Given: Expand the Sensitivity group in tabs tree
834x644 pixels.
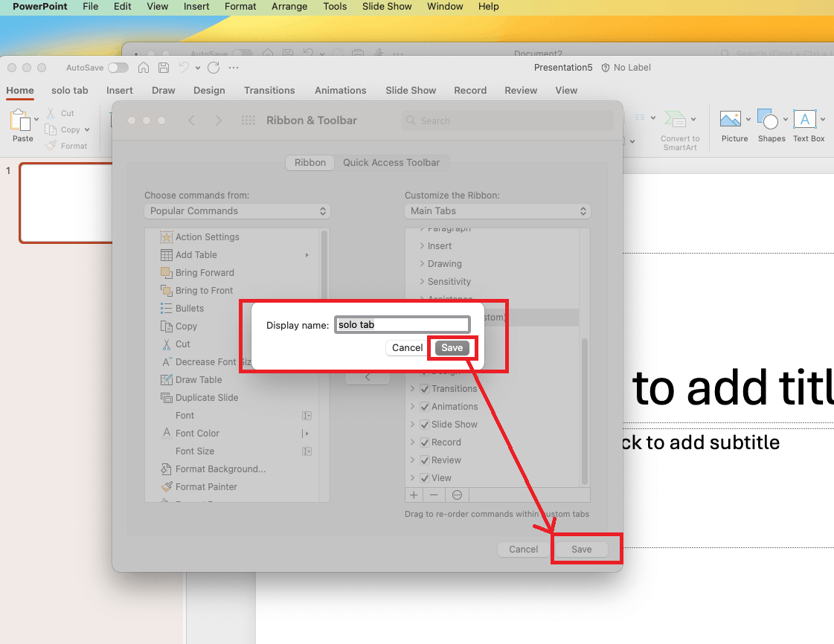Looking at the screenshot, I should click(422, 281).
